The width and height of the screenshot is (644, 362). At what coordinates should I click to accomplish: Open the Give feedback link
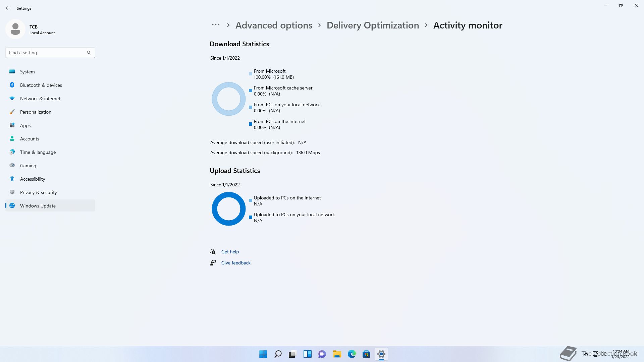(235, 263)
